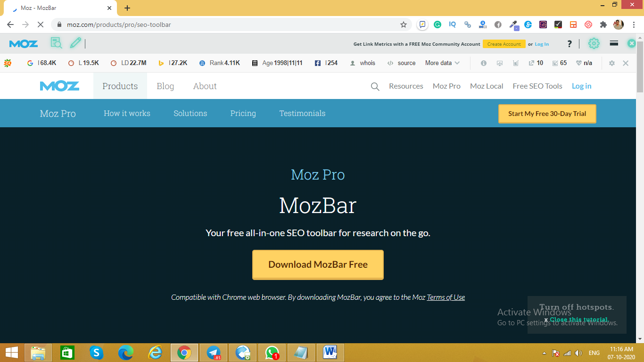644x362 pixels.
Task: View Alexa Rank 4.11K
Action: (219, 63)
